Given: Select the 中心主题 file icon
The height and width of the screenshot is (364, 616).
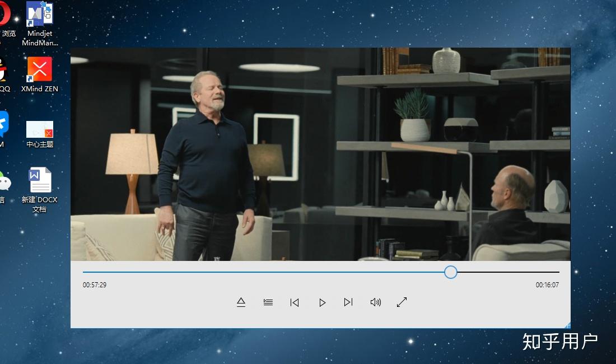Looking at the screenshot, I should point(40,134).
